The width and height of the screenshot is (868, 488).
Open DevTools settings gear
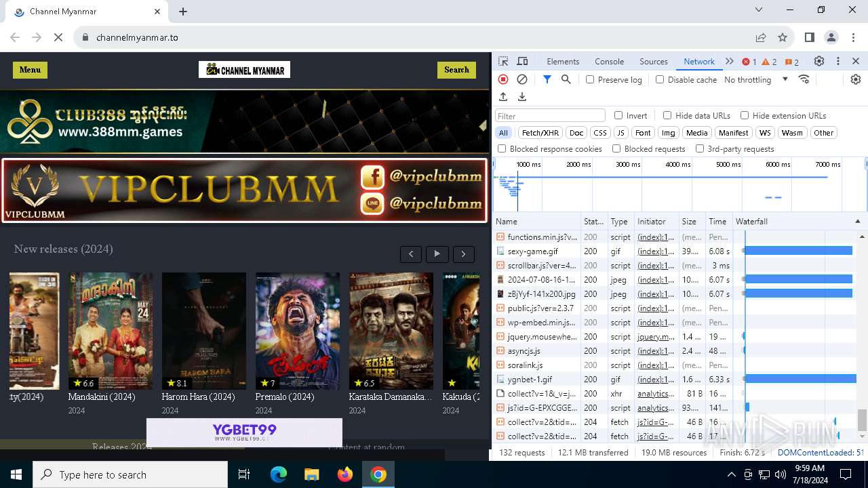[819, 61]
